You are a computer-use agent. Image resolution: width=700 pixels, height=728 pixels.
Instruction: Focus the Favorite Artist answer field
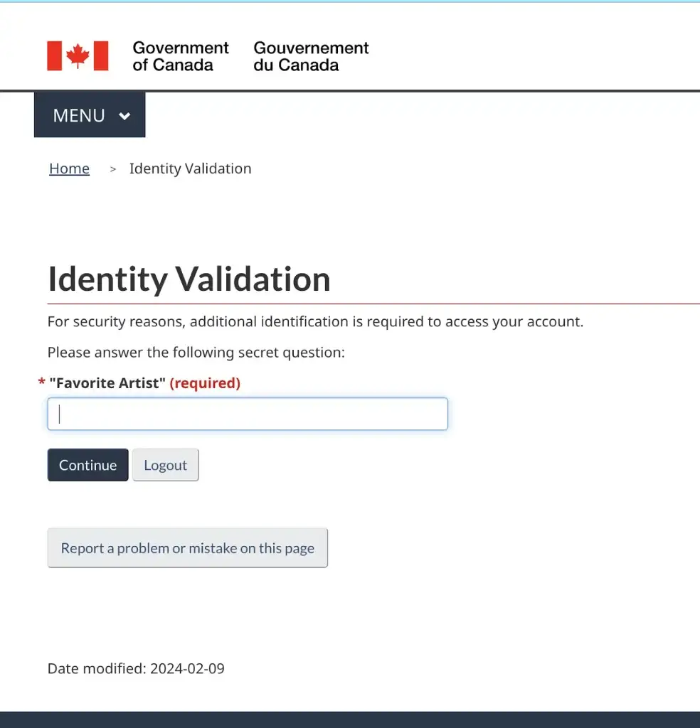pos(247,414)
